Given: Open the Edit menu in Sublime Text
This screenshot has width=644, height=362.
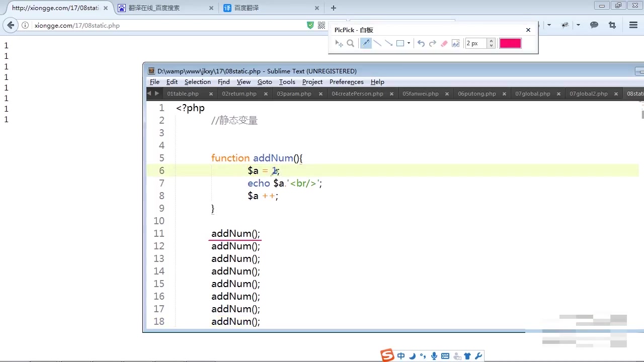Looking at the screenshot, I should (172, 82).
